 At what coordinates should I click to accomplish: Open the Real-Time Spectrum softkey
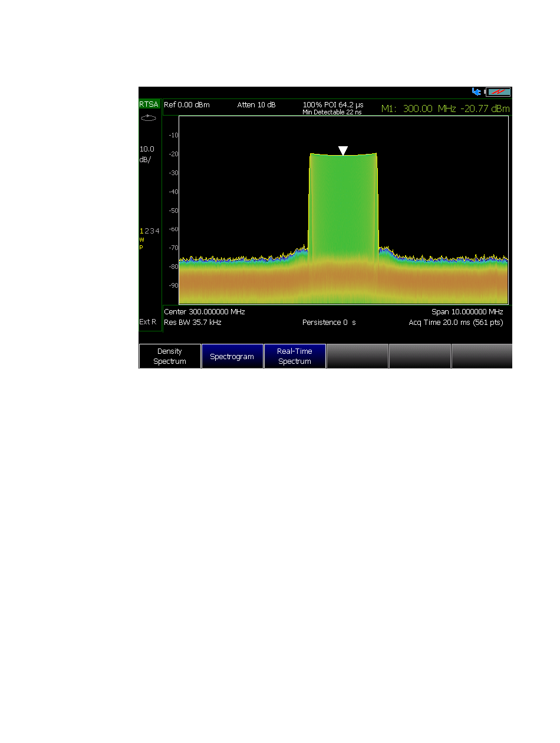(295, 356)
